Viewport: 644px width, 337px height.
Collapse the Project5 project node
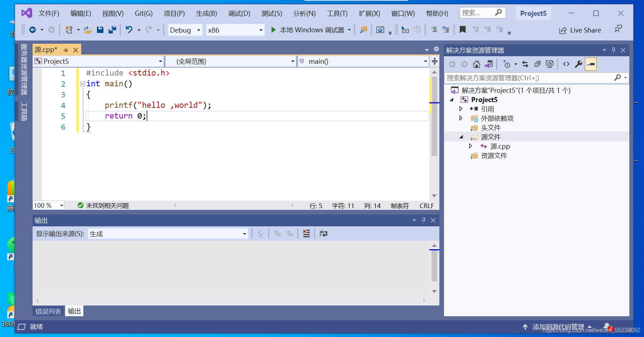[x=452, y=100]
